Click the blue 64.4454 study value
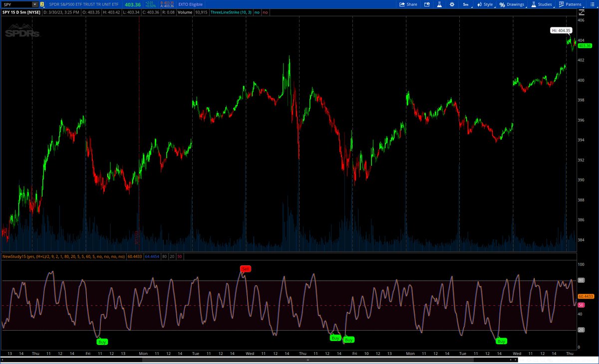Image resolution: width=599 pixels, height=364 pixels. click(x=151, y=256)
